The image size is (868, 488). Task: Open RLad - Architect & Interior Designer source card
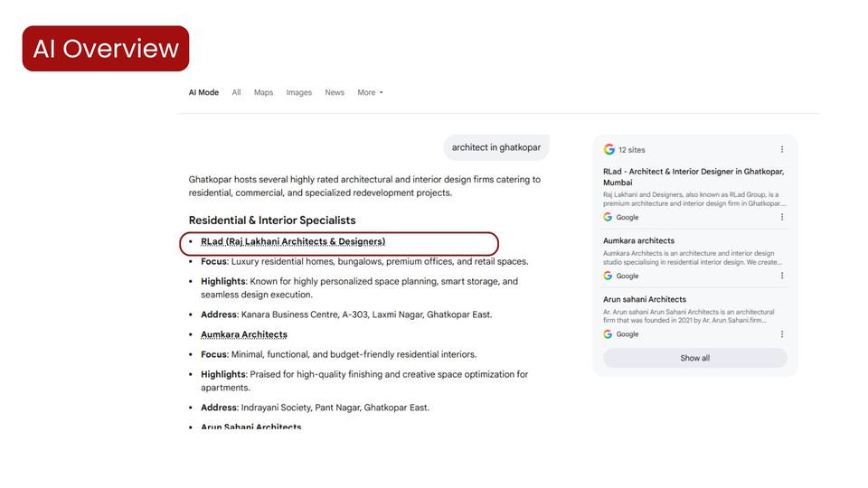693,177
